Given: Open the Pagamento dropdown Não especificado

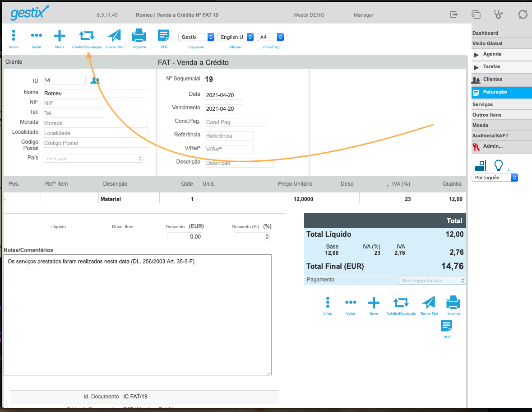Looking at the screenshot, I should click(x=431, y=281).
